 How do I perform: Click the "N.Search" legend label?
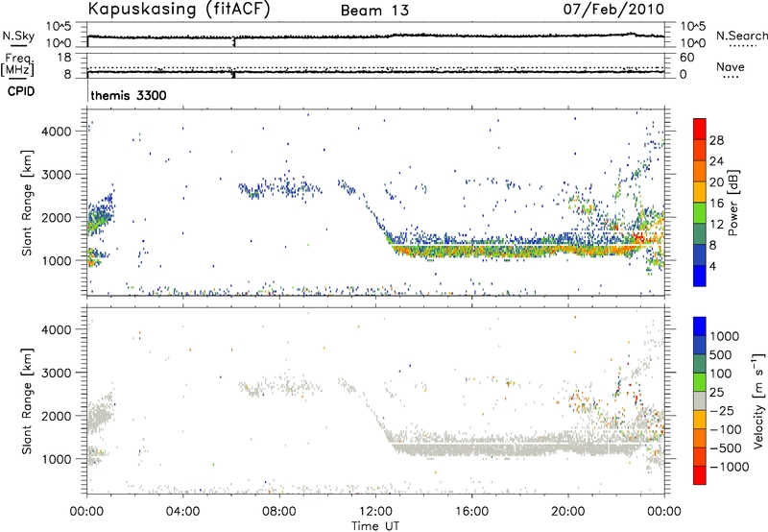click(x=741, y=36)
